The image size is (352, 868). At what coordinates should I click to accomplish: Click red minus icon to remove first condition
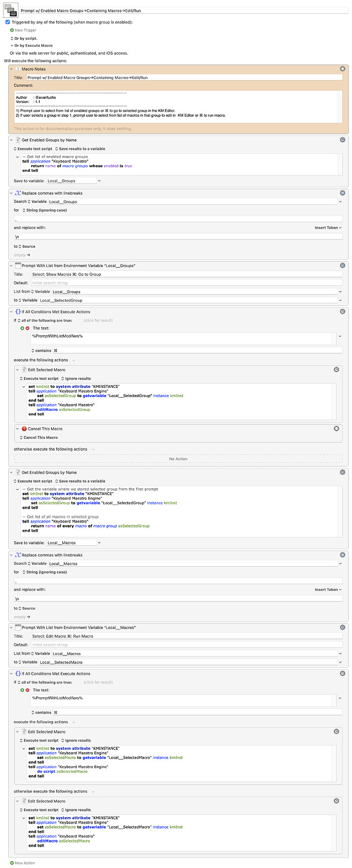[x=28, y=328]
